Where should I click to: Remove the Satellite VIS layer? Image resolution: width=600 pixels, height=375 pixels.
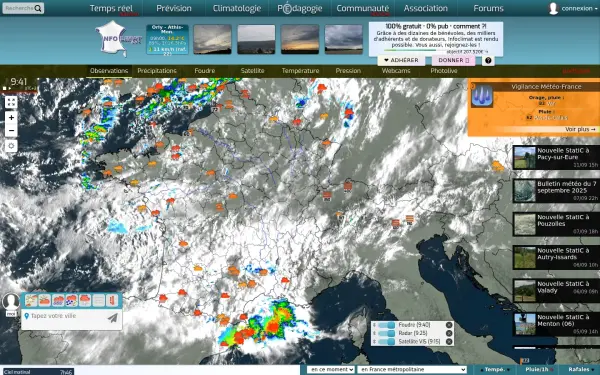coord(449,342)
